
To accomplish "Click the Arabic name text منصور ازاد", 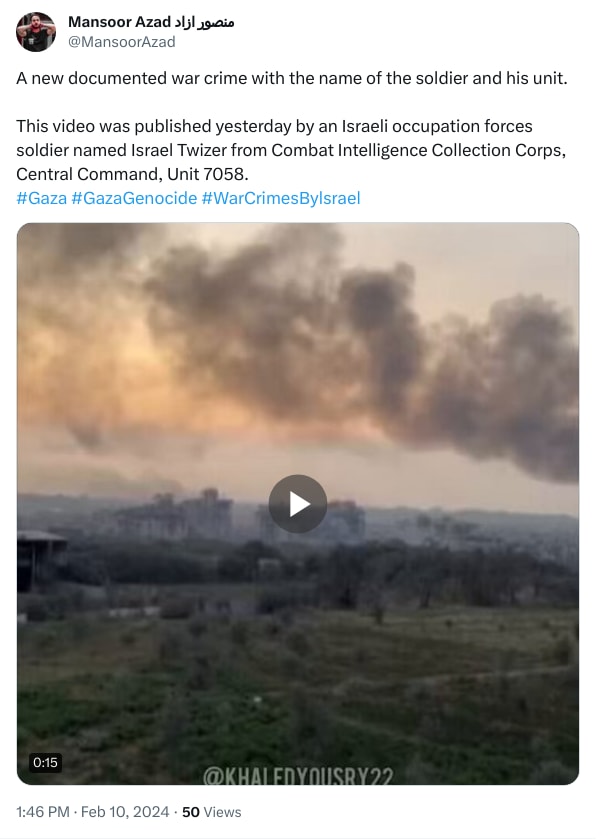I will click(204, 22).
